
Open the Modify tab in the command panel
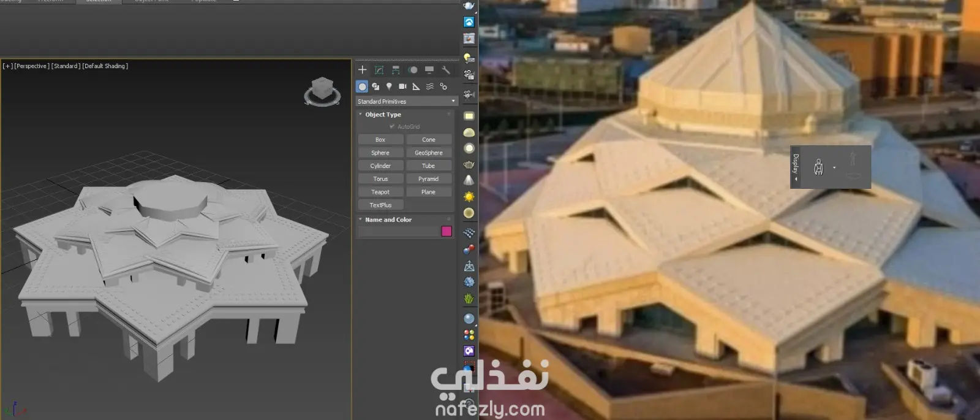click(x=379, y=70)
